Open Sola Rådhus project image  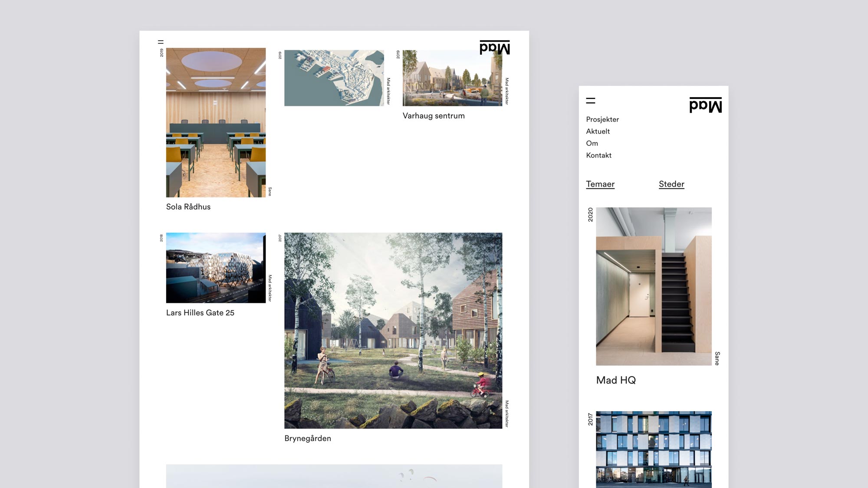click(x=216, y=122)
